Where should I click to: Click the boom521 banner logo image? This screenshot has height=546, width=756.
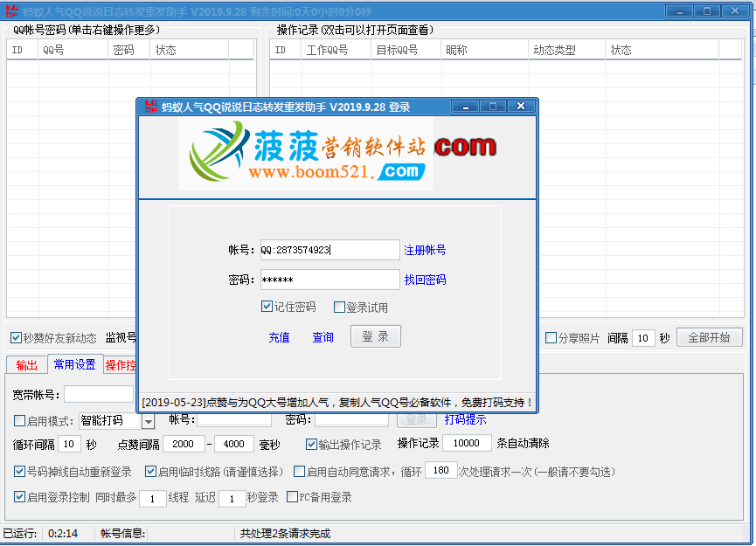306,154
